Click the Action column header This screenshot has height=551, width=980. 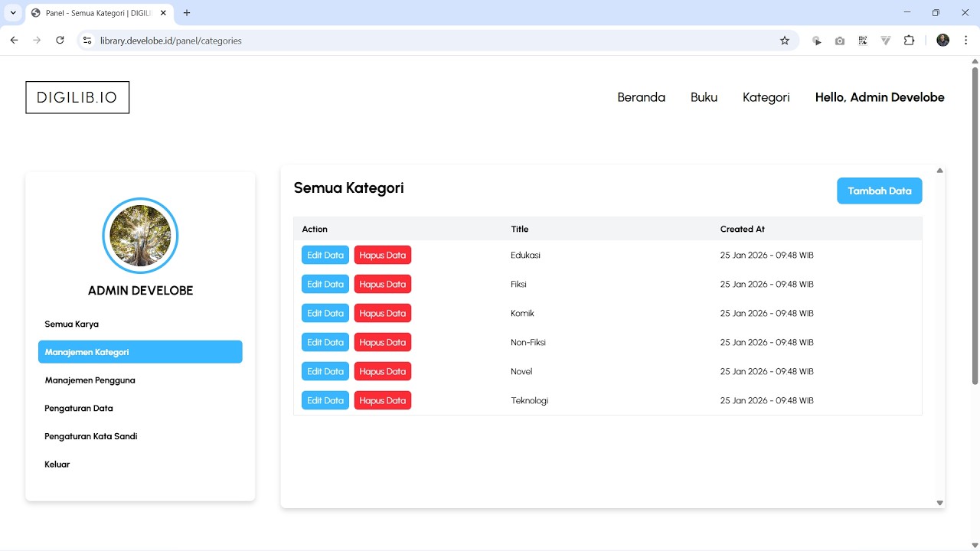click(315, 229)
